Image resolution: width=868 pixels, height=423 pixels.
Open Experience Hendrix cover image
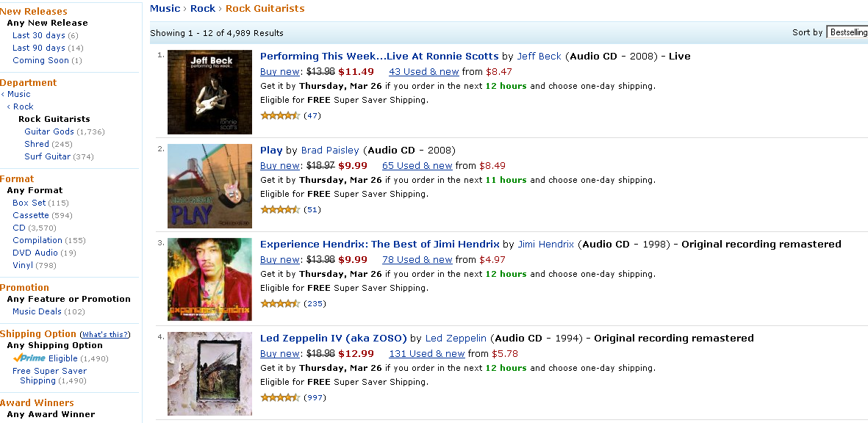(x=209, y=280)
